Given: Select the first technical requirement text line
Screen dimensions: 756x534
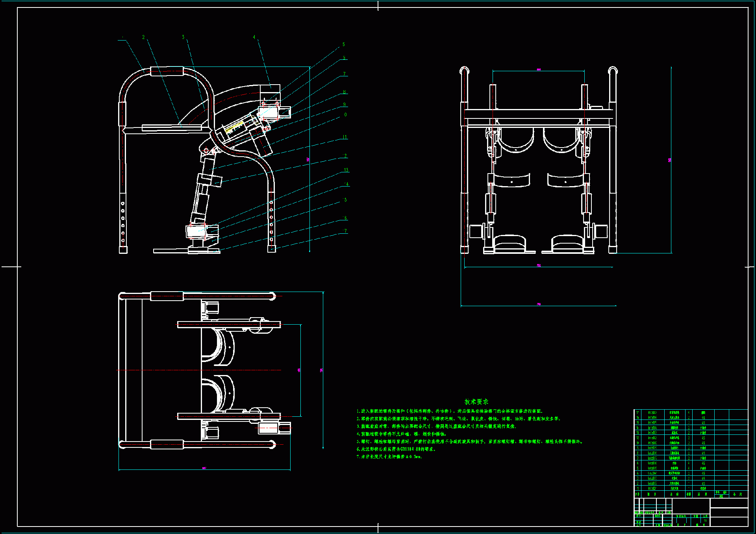Looking at the screenshot, I should click(x=450, y=411).
